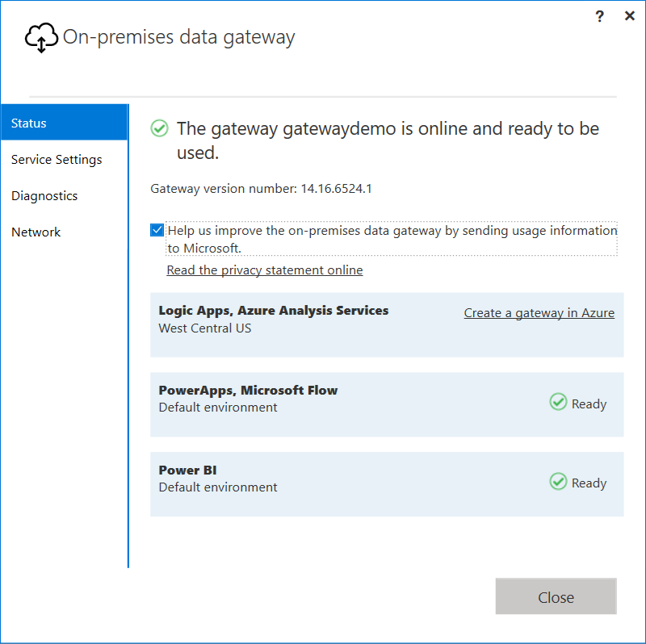
Task: Click the green circle icon next to gateway message
Action: pos(159,128)
